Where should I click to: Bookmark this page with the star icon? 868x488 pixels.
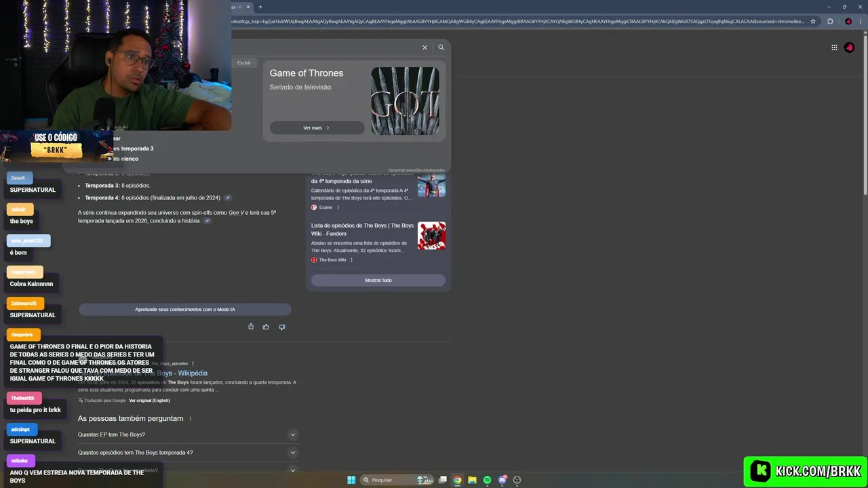click(813, 21)
